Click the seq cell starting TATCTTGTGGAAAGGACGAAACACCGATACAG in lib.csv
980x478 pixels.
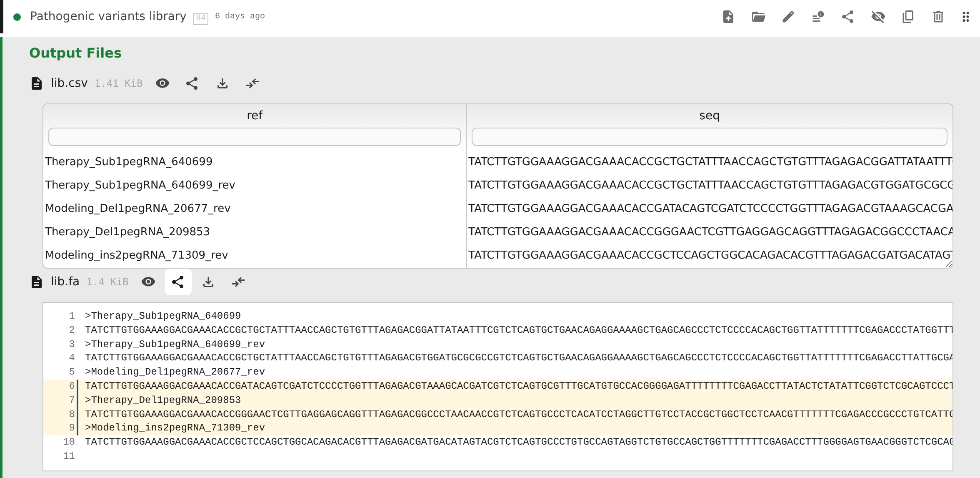(x=710, y=208)
